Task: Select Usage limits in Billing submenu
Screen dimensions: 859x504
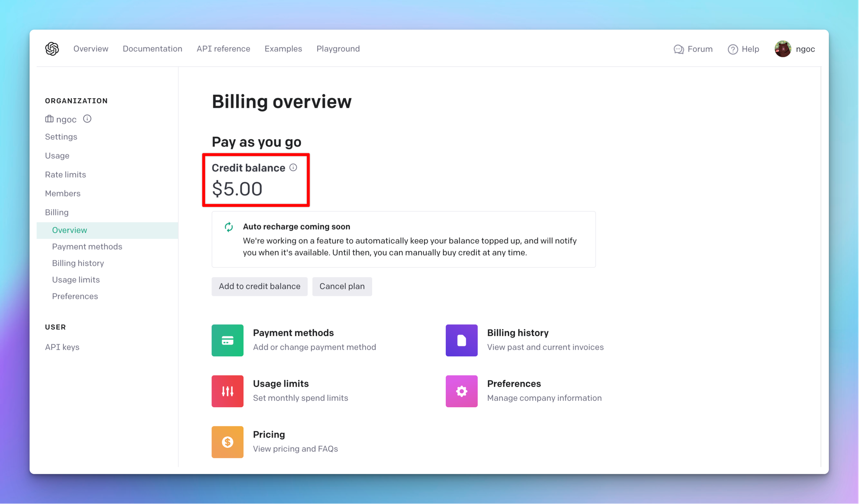Action: coord(76,280)
